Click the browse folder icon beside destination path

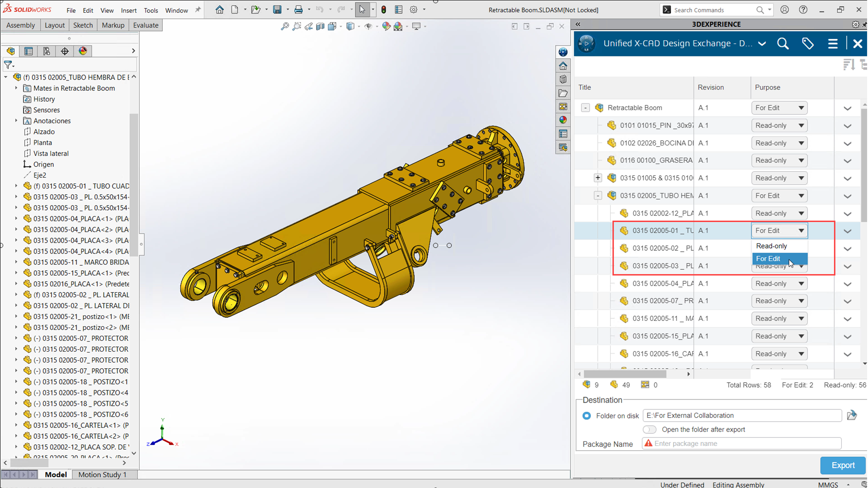coord(852,415)
